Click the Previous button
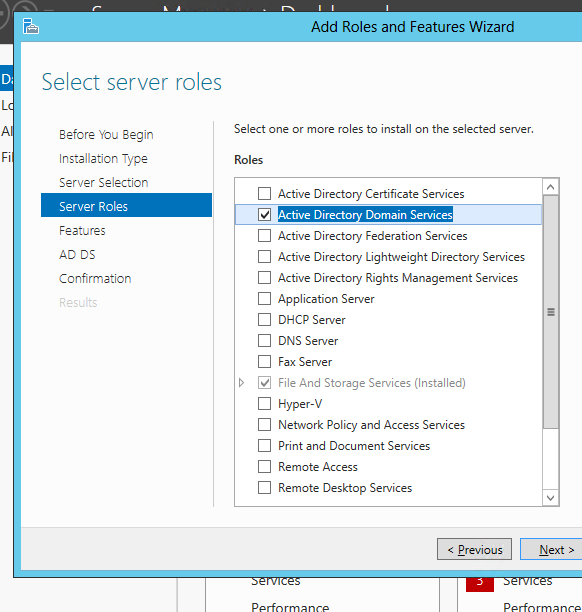 pyautogui.click(x=474, y=550)
